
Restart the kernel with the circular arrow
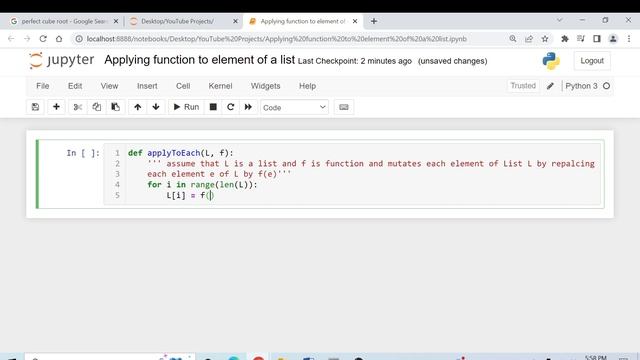(231, 107)
